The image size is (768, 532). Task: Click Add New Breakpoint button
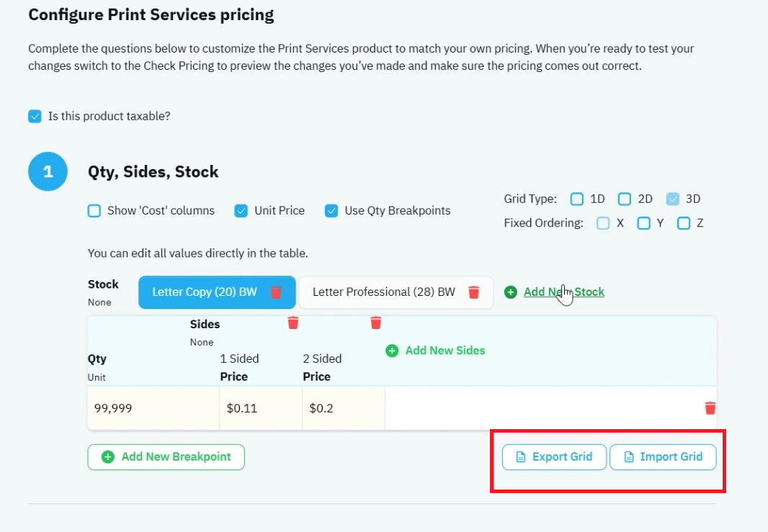click(x=166, y=457)
